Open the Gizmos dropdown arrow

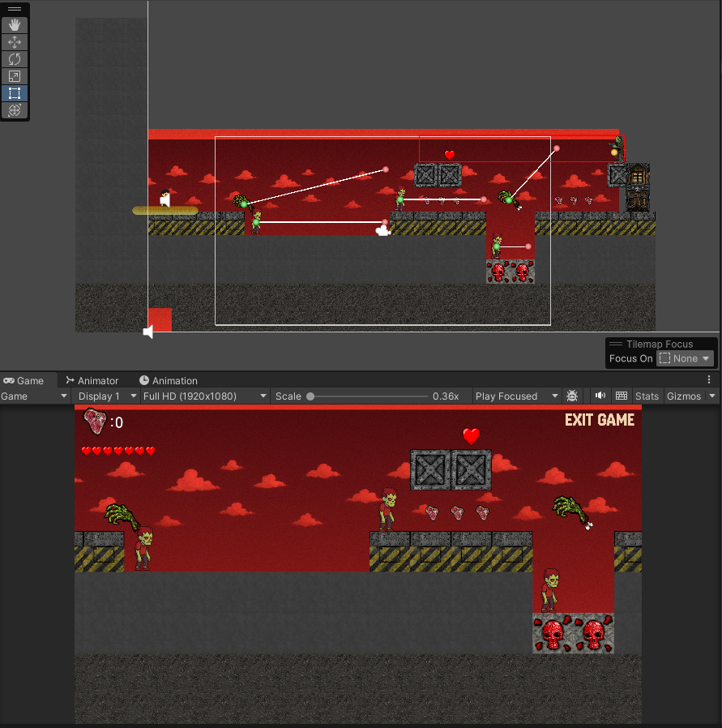coord(712,396)
